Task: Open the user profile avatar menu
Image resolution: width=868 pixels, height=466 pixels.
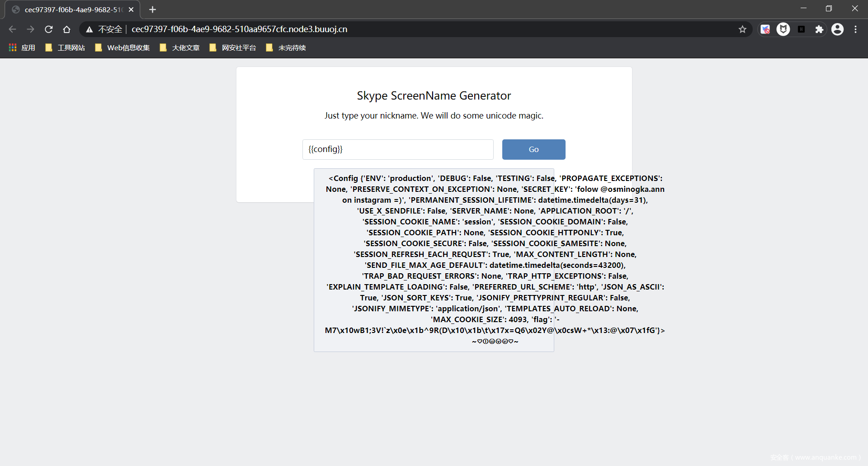Action: pyautogui.click(x=837, y=29)
